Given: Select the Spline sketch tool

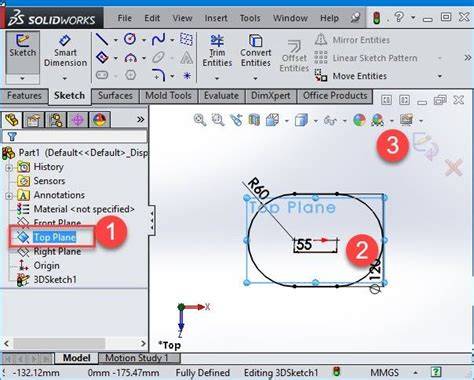Looking at the screenshot, I should coord(158,39).
